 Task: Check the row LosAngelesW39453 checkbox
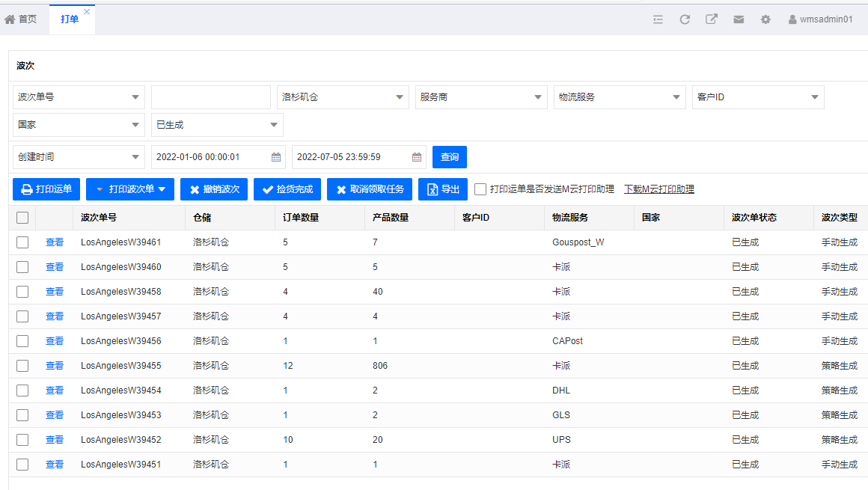click(22, 415)
